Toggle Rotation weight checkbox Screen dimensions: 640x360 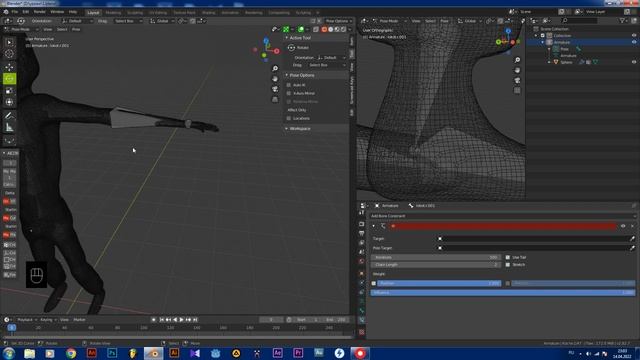[x=508, y=283]
